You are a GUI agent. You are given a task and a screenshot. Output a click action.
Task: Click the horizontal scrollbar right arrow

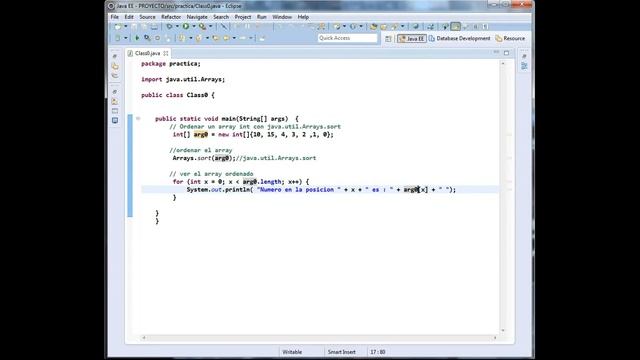click(495, 338)
